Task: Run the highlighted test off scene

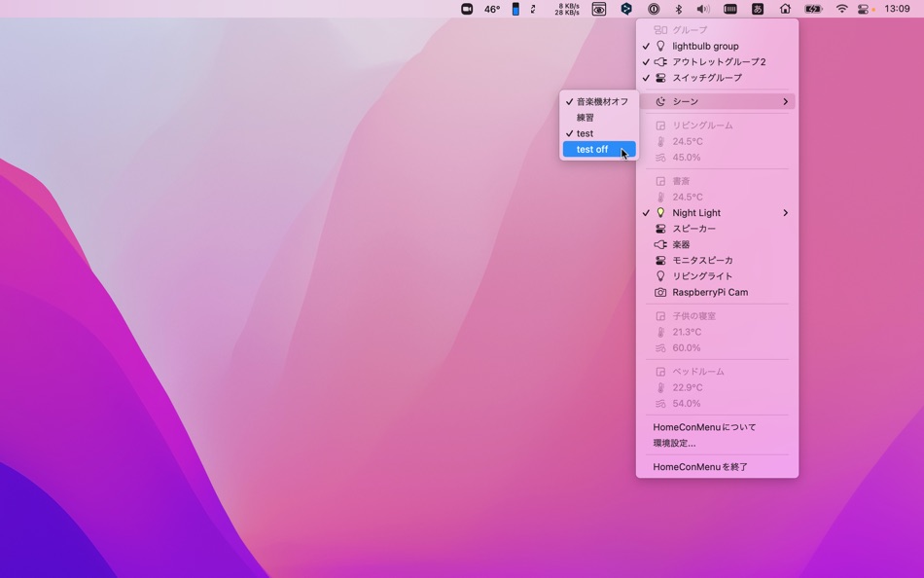Action: point(599,149)
